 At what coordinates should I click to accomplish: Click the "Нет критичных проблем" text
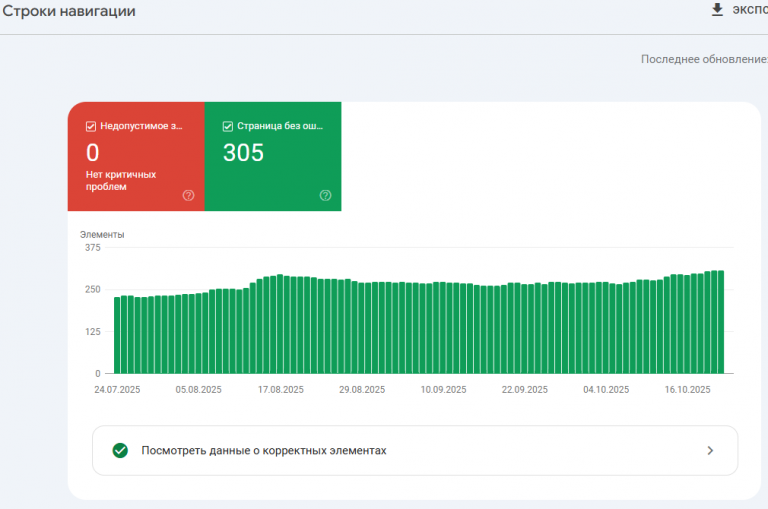[120, 180]
